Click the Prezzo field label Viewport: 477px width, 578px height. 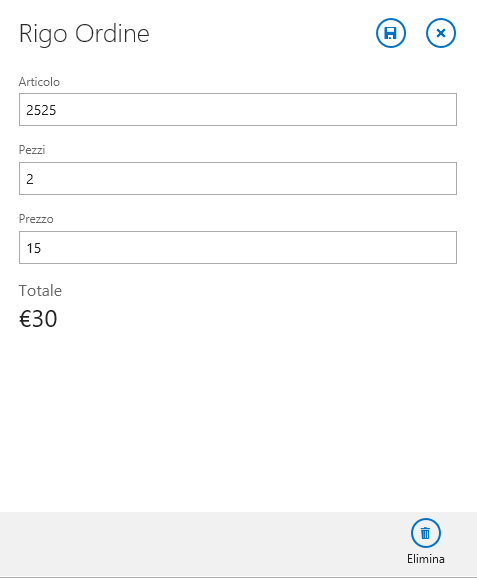click(x=36, y=219)
